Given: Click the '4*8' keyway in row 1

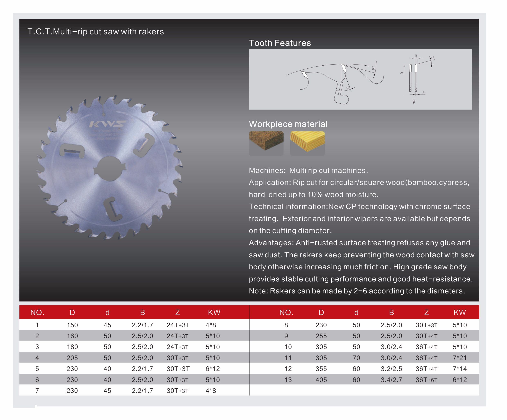Looking at the screenshot, I should [211, 325].
